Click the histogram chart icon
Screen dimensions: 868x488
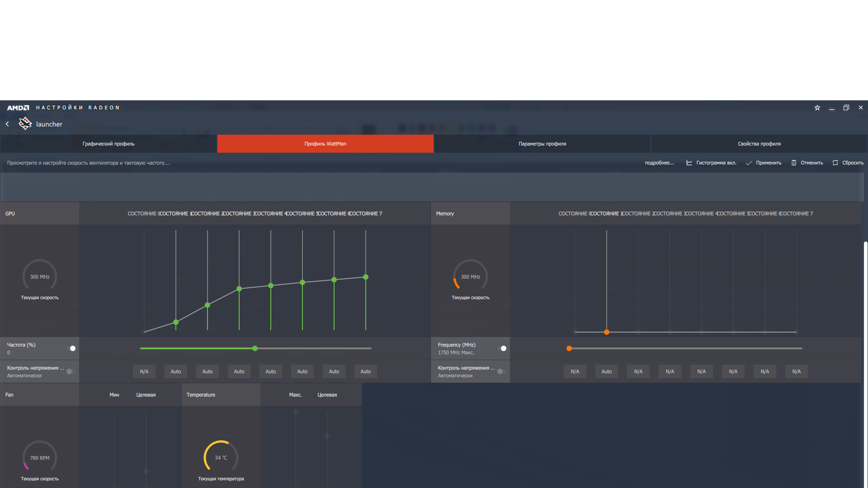(689, 163)
